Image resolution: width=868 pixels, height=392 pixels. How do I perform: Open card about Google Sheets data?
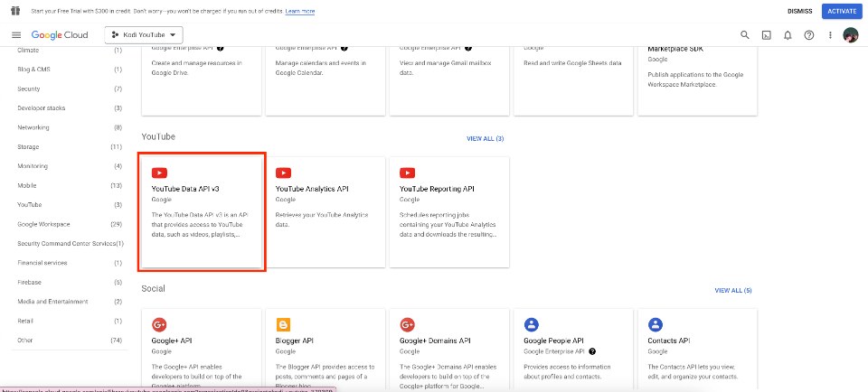point(573,80)
